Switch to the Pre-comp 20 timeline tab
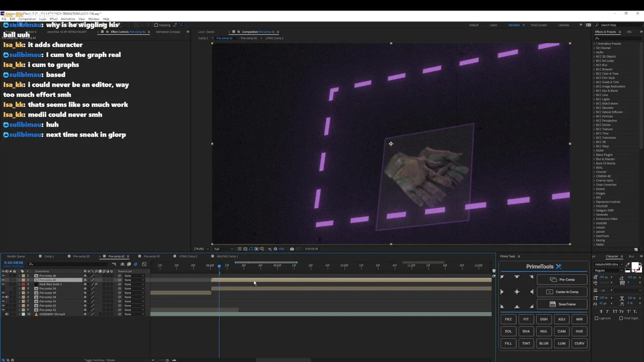 [81, 256]
